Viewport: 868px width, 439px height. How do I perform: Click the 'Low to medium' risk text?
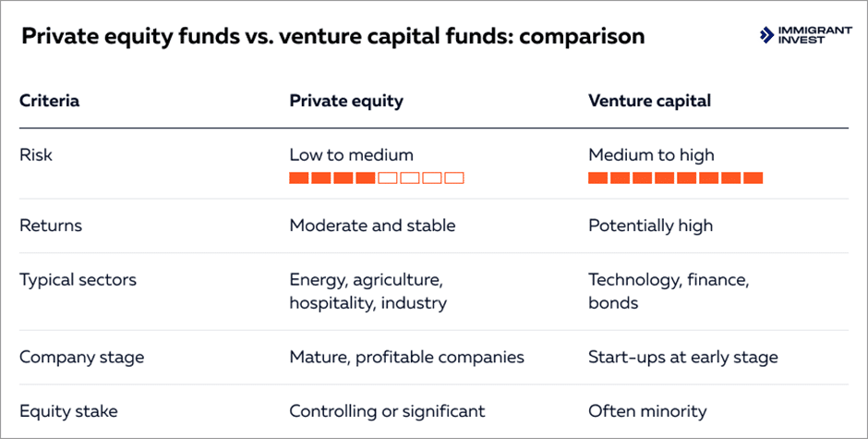[x=351, y=154]
